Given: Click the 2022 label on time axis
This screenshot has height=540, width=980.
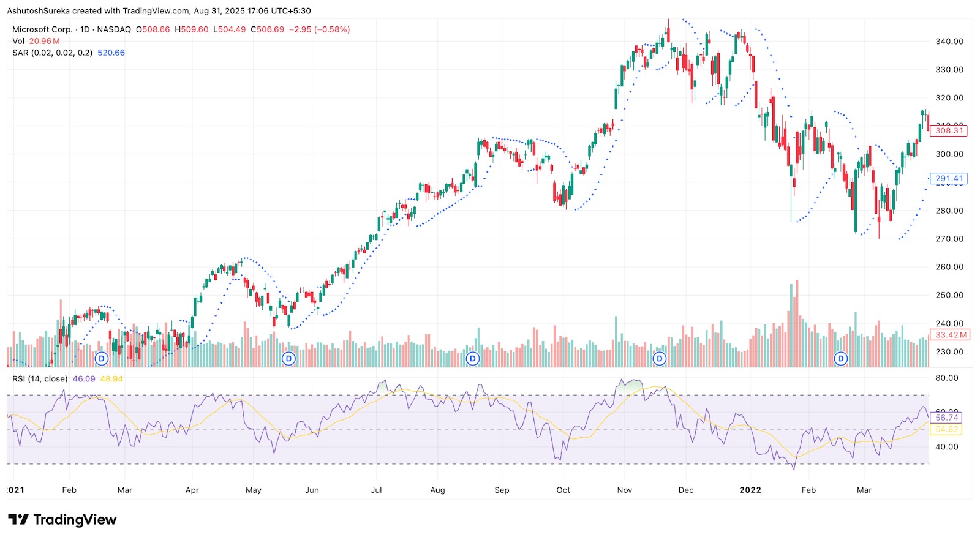Looking at the screenshot, I should click(750, 490).
